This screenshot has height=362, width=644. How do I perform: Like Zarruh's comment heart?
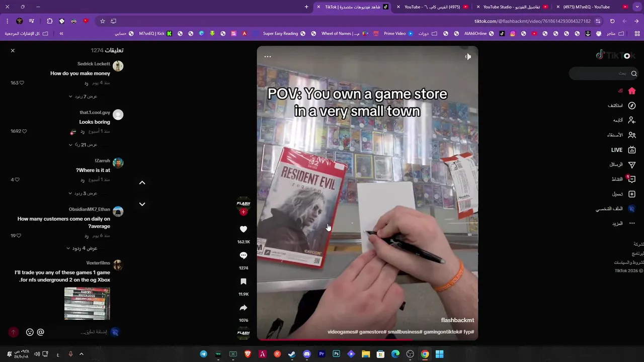pos(17,179)
